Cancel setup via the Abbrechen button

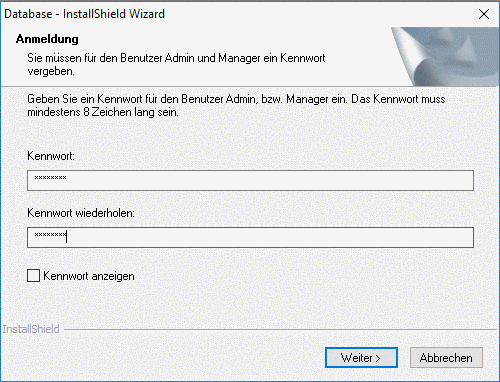446,358
